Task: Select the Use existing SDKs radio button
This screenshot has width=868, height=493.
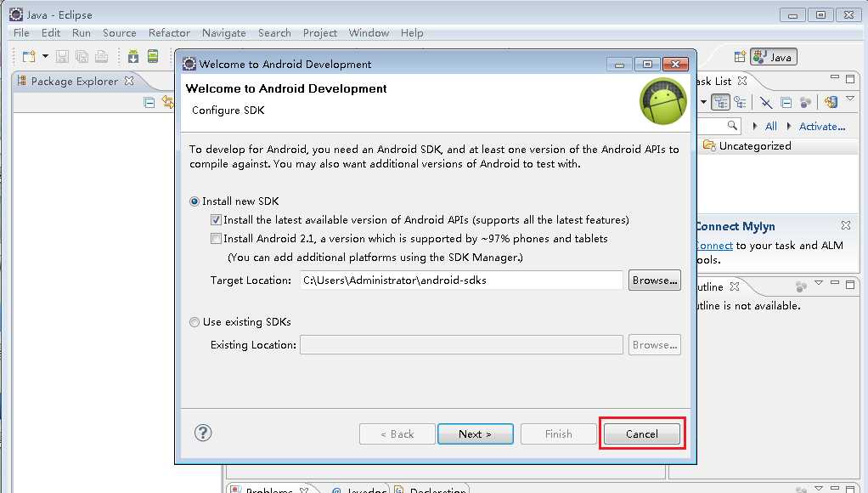Action: pos(194,322)
